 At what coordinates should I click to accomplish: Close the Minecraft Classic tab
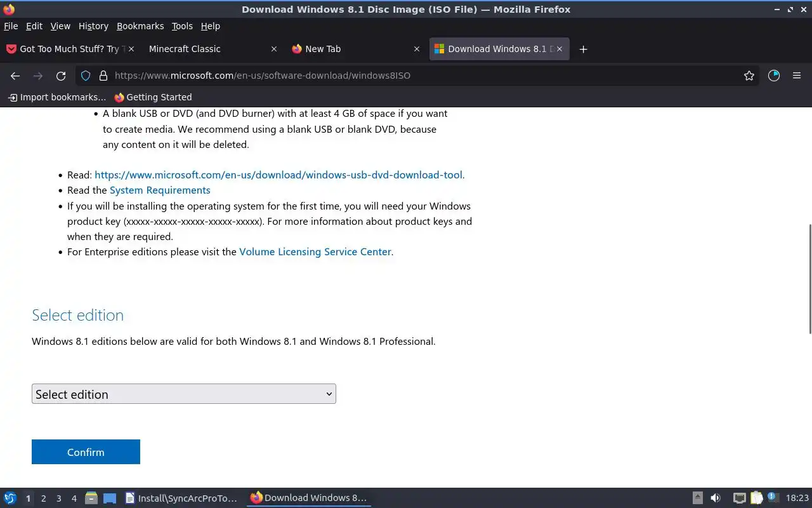[x=274, y=49]
